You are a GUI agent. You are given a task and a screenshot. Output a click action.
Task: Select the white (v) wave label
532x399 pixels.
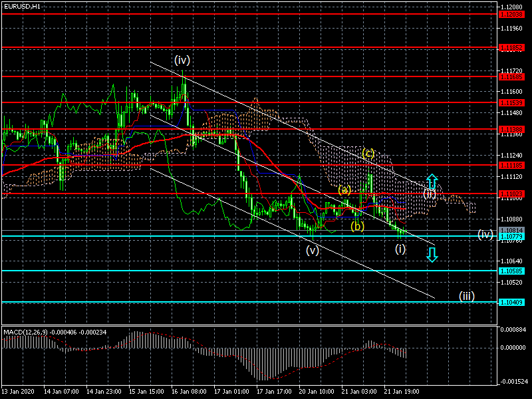coord(313,251)
